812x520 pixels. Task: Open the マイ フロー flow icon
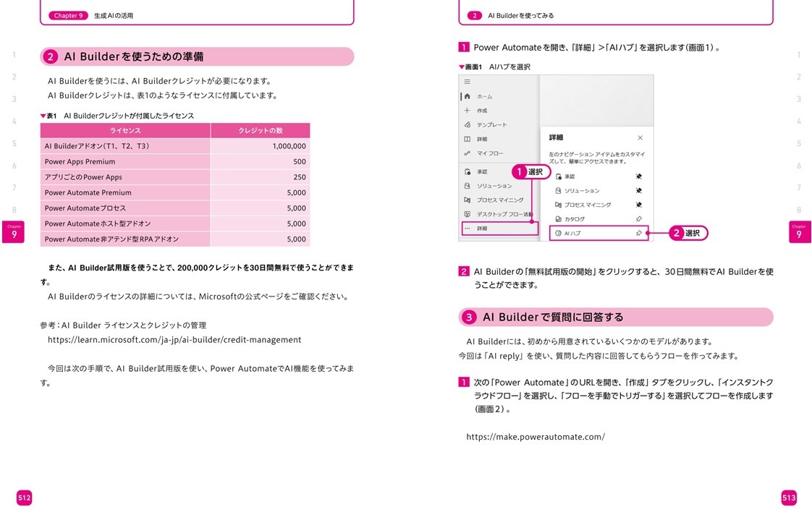pyautogui.click(x=467, y=153)
